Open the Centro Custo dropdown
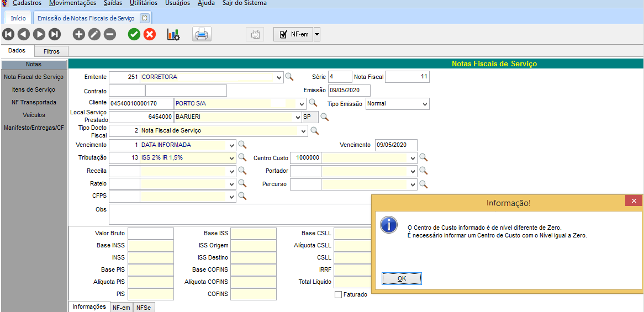The height and width of the screenshot is (312, 644). [x=412, y=158]
